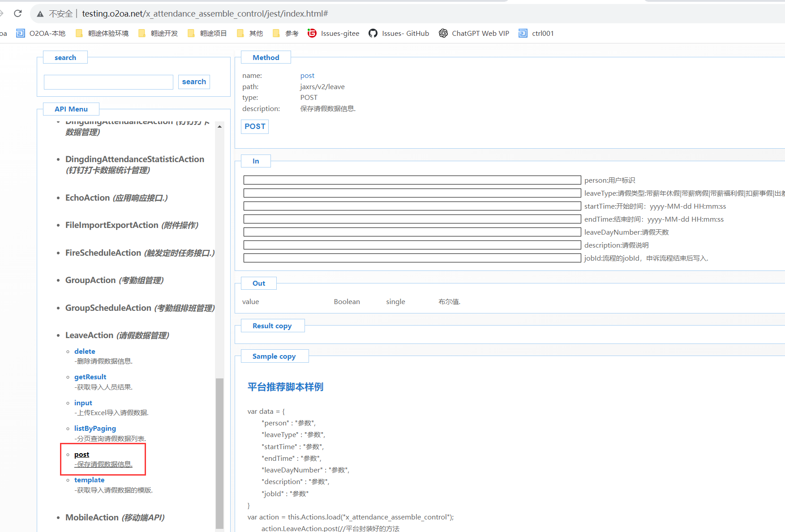The width and height of the screenshot is (785, 532).
Task: Expand the FileImportExportAction entry
Action: click(112, 225)
